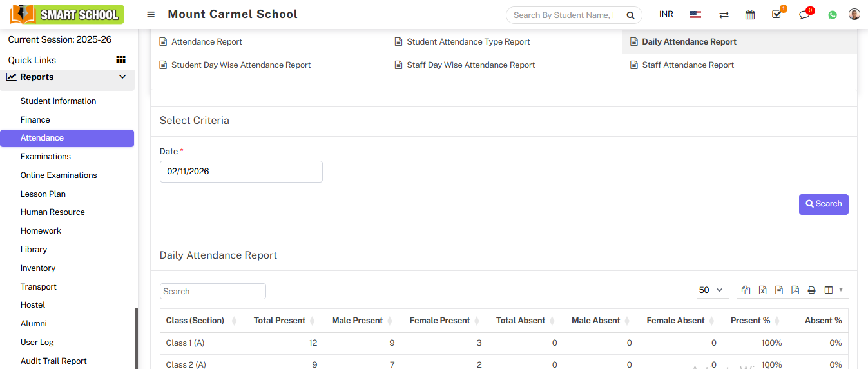Open Audit Trail Report in sidebar
This screenshot has width=868, height=369.
(x=53, y=361)
